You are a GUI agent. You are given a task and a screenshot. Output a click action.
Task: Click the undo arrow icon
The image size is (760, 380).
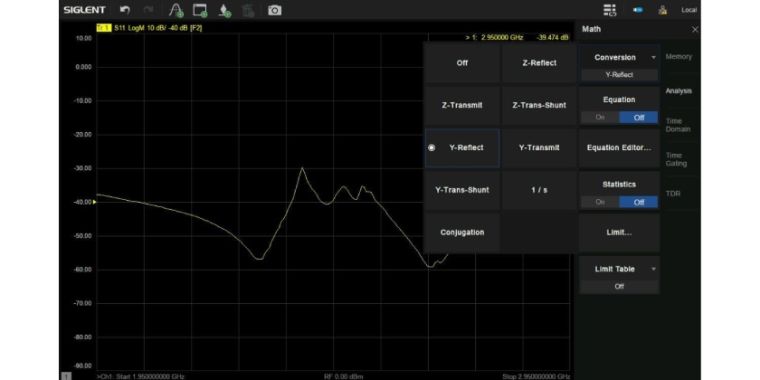(x=125, y=10)
